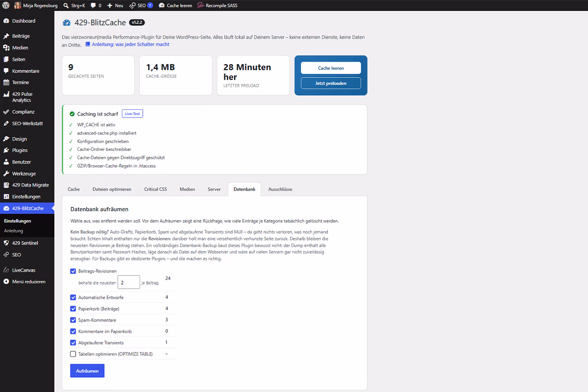Image resolution: width=588 pixels, height=392 pixels.
Task: Click the Jetzt preloaden button
Action: tap(331, 83)
